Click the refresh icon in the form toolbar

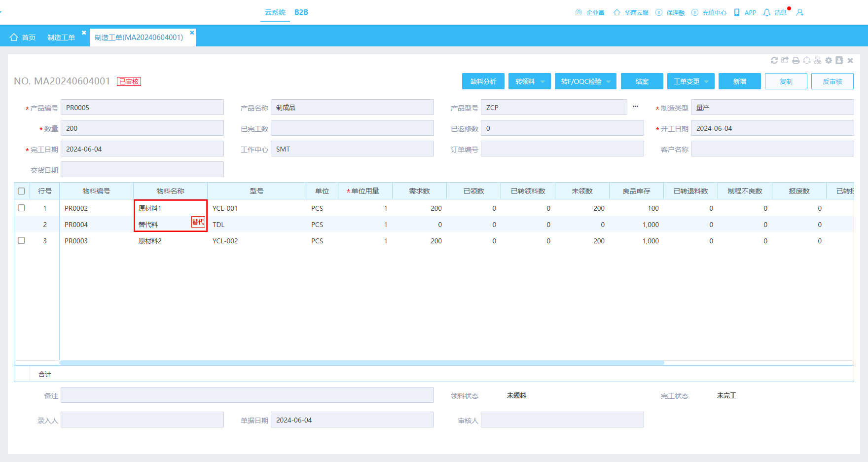(x=774, y=60)
